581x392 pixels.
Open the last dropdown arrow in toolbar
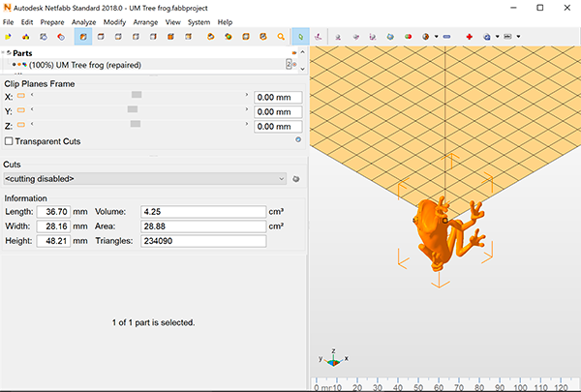pos(518,37)
